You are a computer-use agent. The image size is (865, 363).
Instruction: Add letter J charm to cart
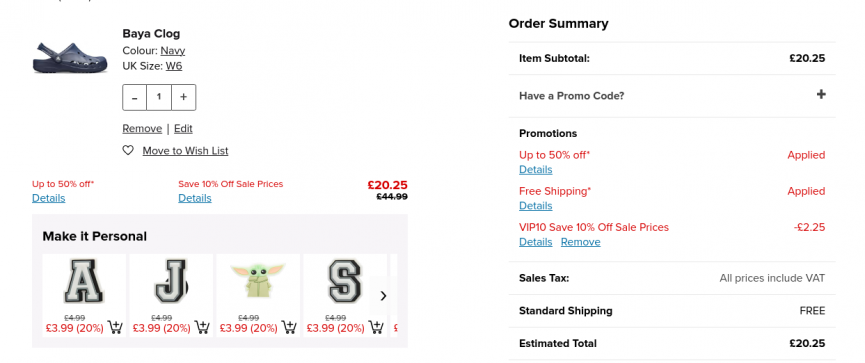(202, 328)
